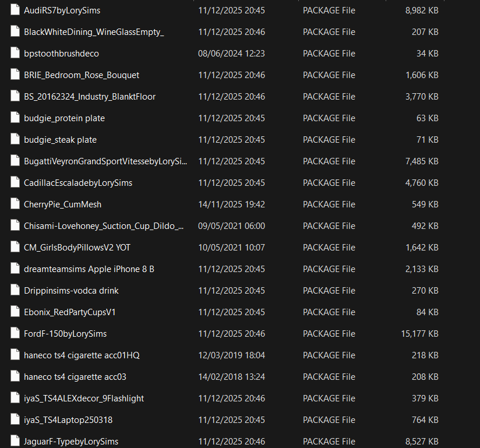
Task: Click the file icon beside iyaS_TS4ALEXdecor_9Flashlight
Action: 15,398
